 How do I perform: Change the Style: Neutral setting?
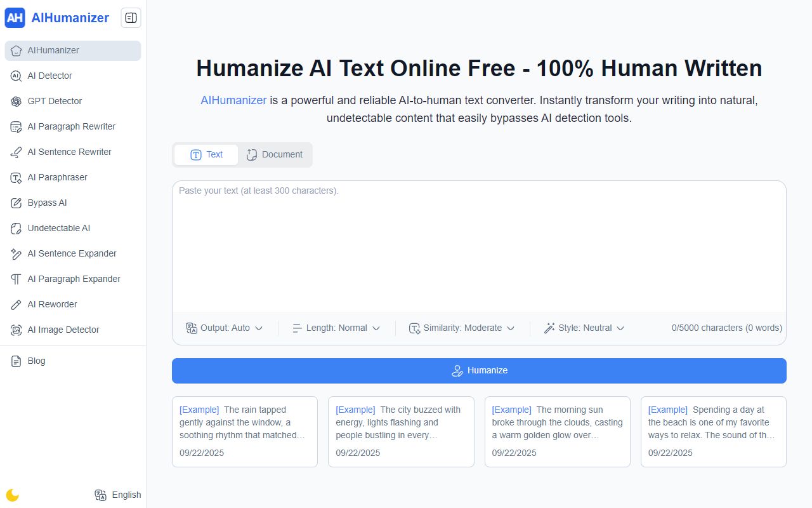coord(582,328)
